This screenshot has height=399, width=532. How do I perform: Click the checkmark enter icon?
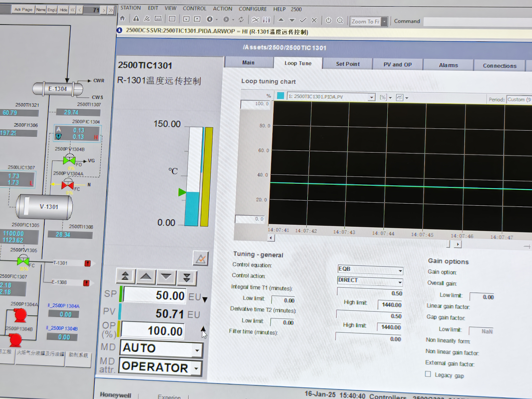(303, 20)
